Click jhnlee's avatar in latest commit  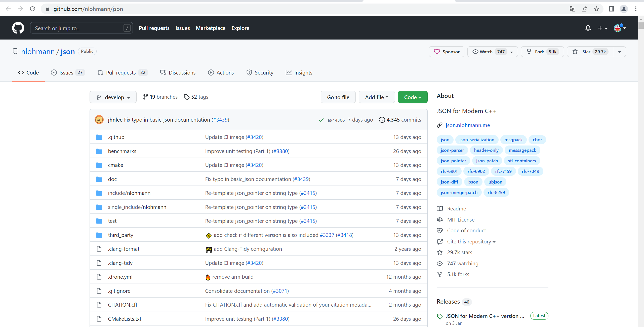coord(99,120)
